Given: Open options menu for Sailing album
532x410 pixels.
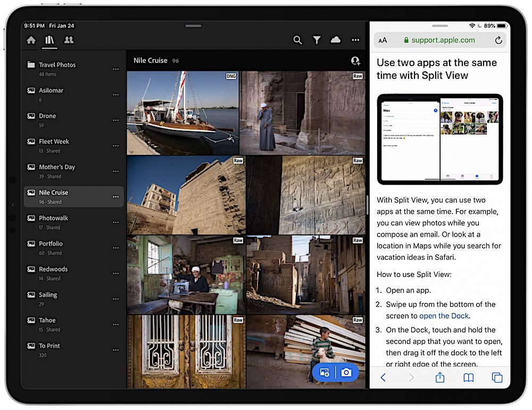Looking at the screenshot, I should click(115, 299).
